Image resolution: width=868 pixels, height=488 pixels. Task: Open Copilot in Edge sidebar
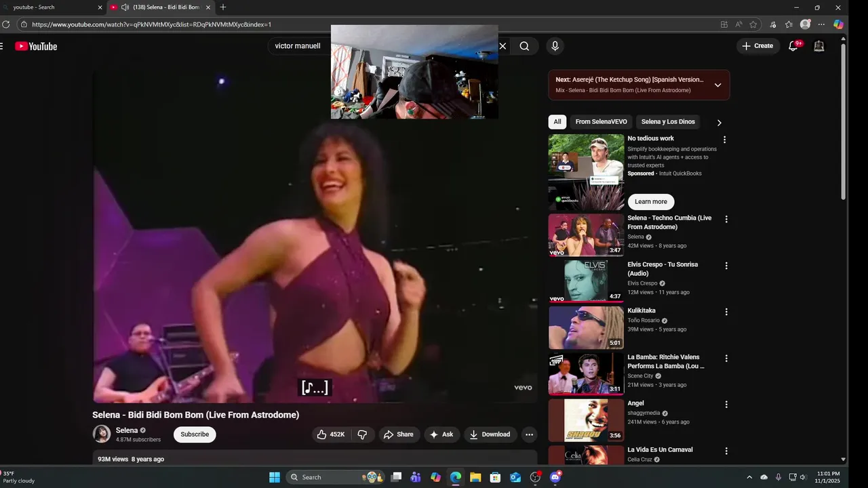coord(839,24)
